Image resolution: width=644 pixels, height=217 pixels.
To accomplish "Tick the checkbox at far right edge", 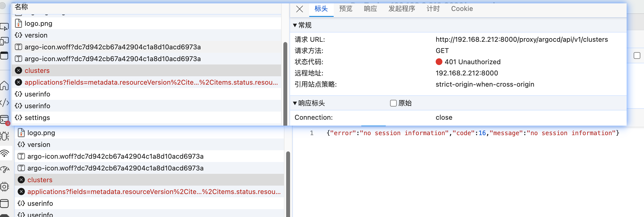I will tap(637, 56).
